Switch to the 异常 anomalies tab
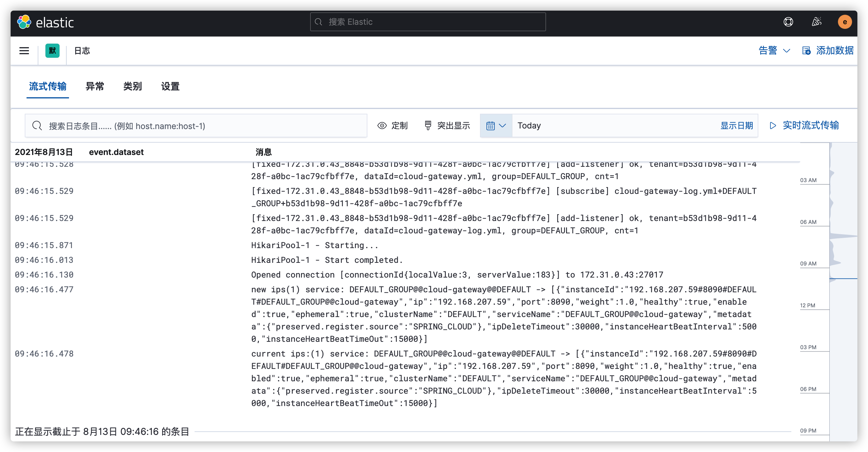This screenshot has height=452, width=868. point(95,87)
